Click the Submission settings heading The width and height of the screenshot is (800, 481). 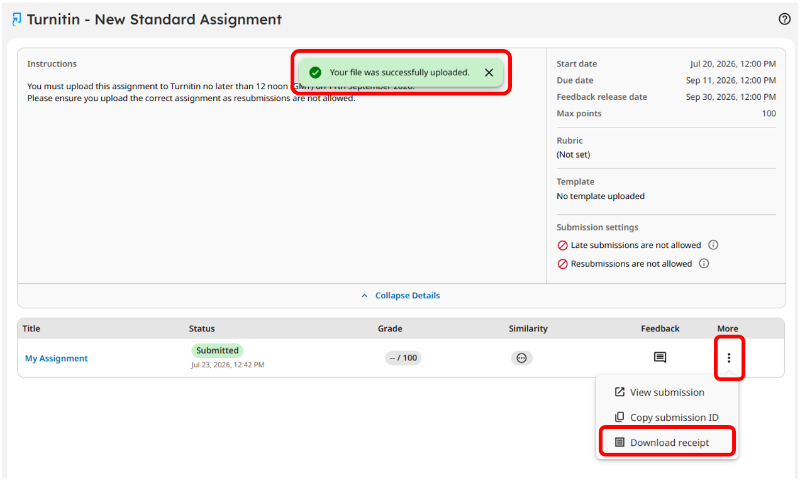point(597,227)
